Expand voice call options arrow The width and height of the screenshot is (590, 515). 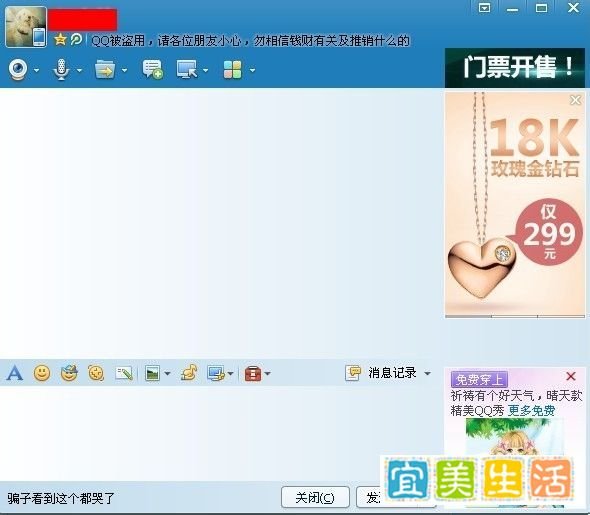coord(79,70)
